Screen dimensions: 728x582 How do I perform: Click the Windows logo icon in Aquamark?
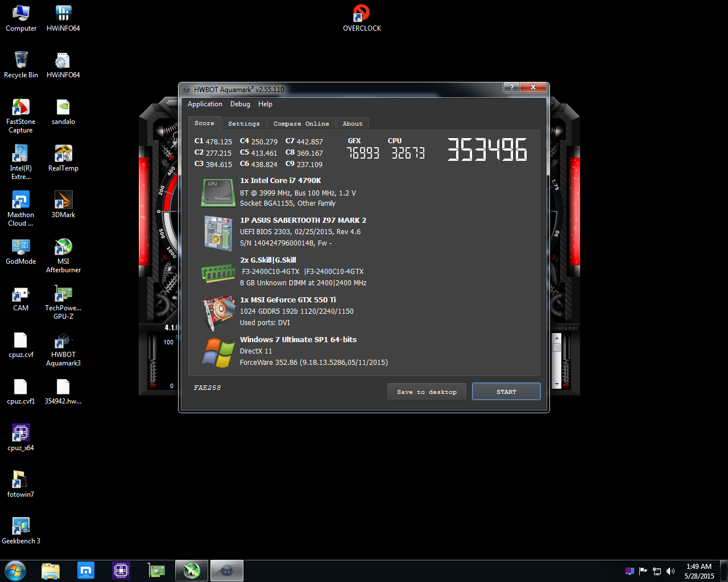(218, 352)
